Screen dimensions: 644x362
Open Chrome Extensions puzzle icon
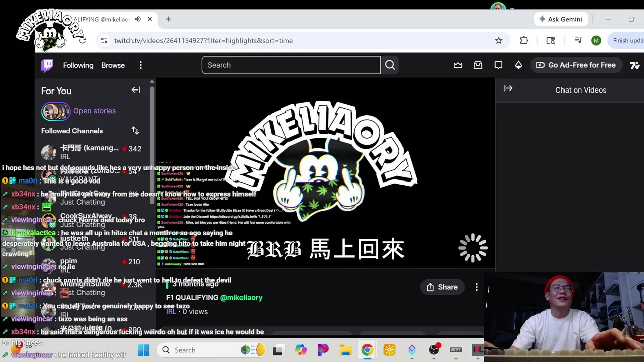524,41
